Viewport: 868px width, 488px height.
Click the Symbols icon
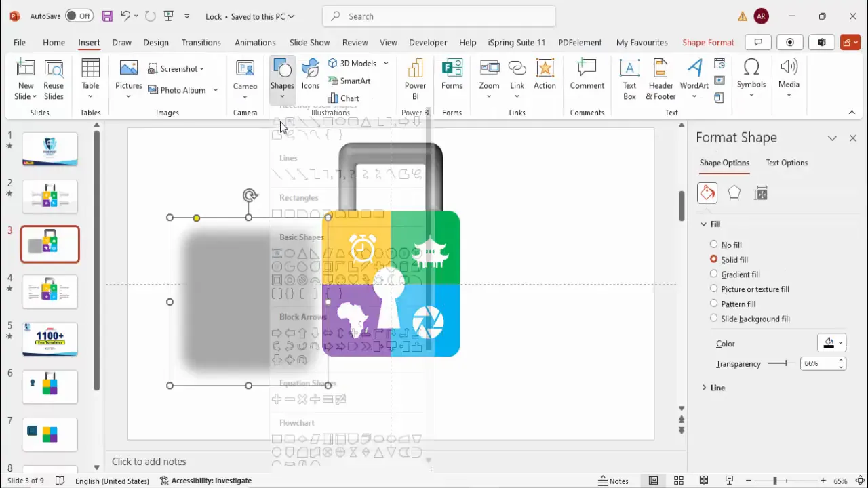[751, 68]
